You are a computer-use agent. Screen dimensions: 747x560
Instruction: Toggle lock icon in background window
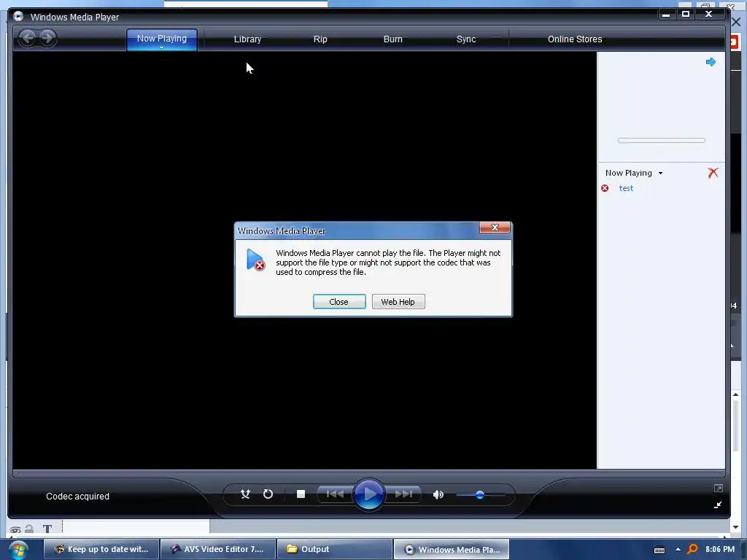click(x=29, y=529)
